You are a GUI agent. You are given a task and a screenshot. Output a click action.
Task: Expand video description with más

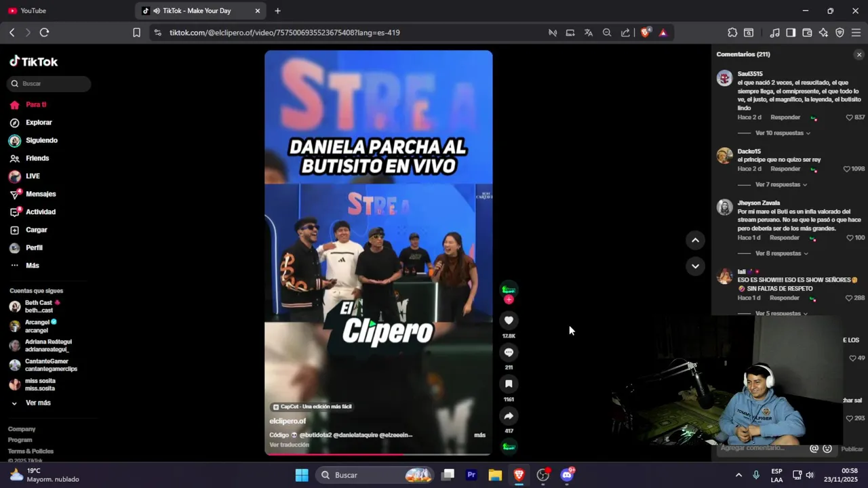[x=479, y=435]
